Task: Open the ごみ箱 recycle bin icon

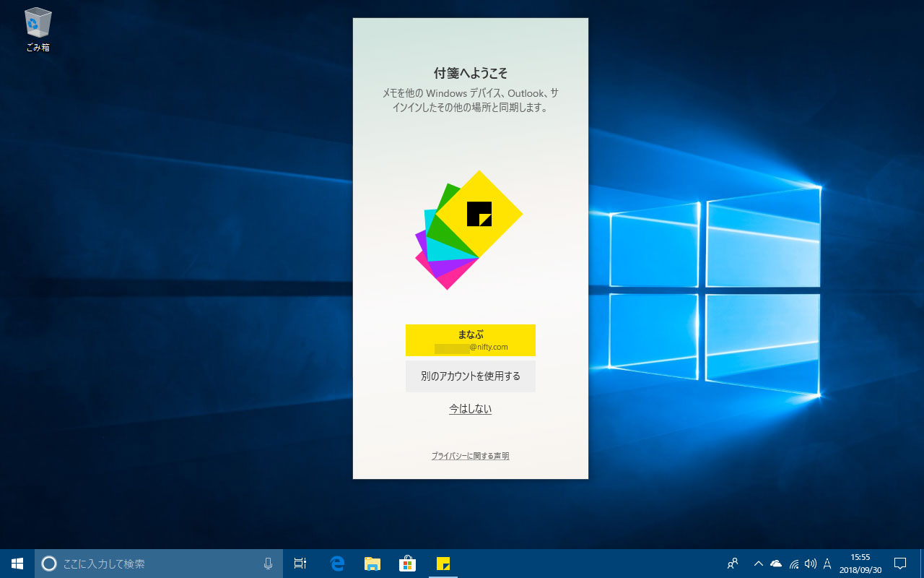Action: 38,30
